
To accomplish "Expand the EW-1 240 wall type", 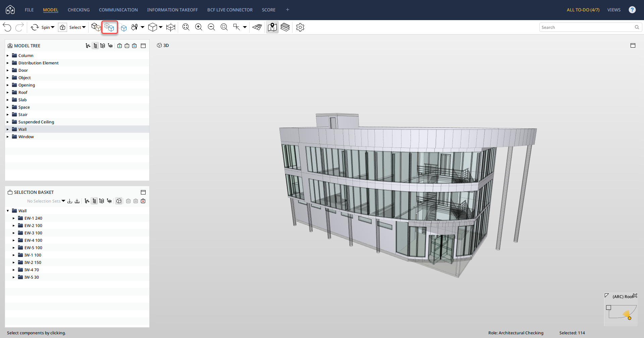I will (14, 218).
